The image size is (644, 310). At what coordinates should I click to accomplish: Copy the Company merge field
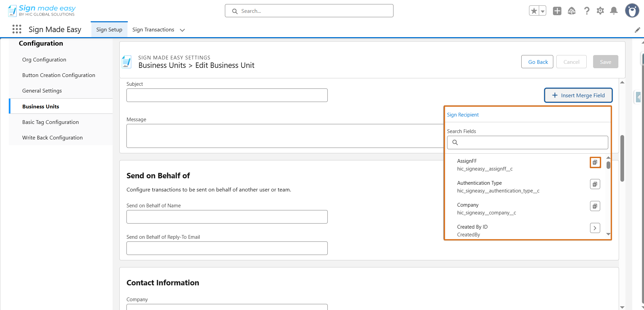point(595,206)
